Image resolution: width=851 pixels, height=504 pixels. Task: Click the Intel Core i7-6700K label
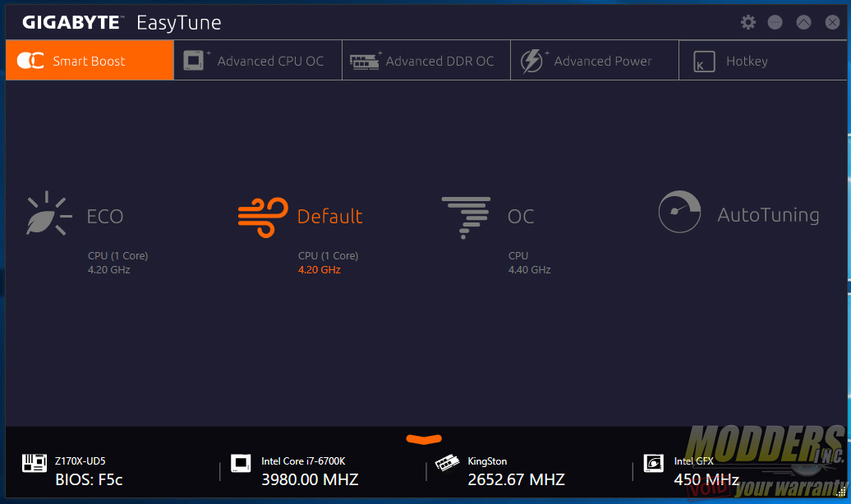pos(303,461)
